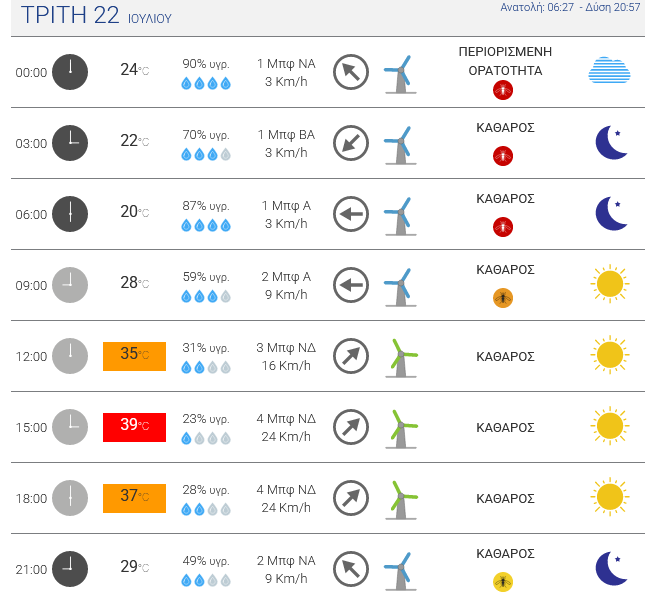The height and width of the screenshot is (600, 645).
Task: Click the 4 Μπφ ΝΔ wind text at 15:00
Action: [x=286, y=419]
